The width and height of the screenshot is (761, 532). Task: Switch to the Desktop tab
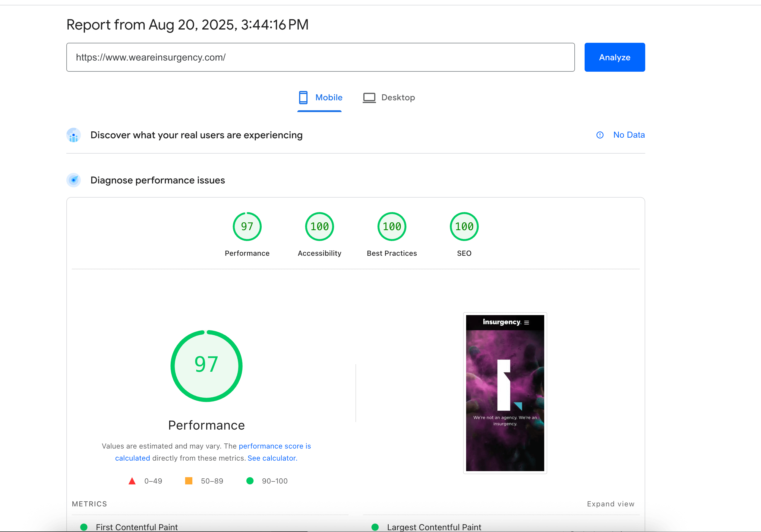[388, 97]
